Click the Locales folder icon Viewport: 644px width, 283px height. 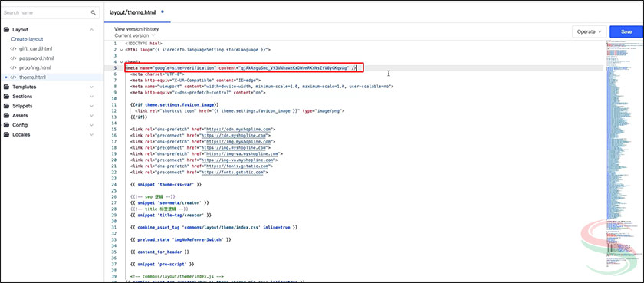(x=6, y=135)
